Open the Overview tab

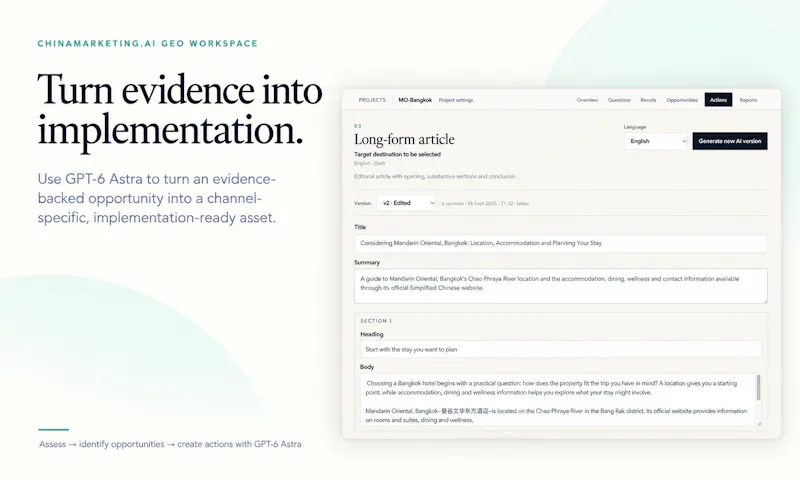[x=587, y=100]
